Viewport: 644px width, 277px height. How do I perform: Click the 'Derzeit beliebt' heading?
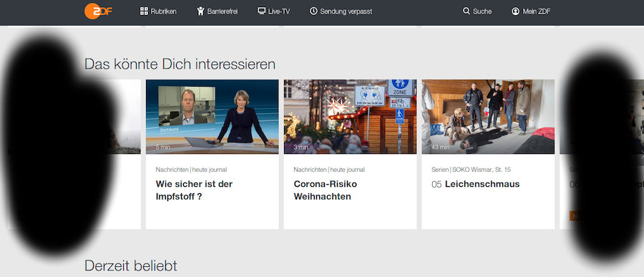coord(131,266)
